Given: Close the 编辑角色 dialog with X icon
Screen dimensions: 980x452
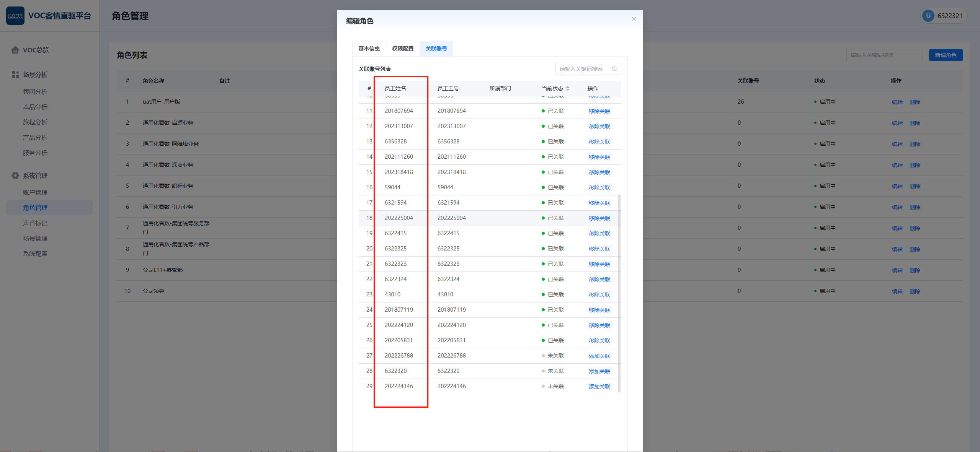Looking at the screenshot, I should click(634, 19).
